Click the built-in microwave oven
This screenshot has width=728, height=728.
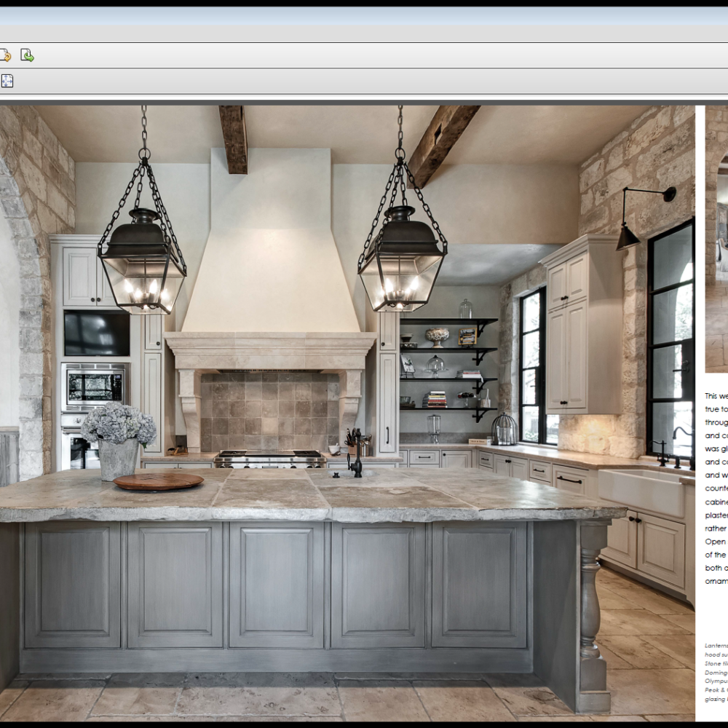point(95,387)
